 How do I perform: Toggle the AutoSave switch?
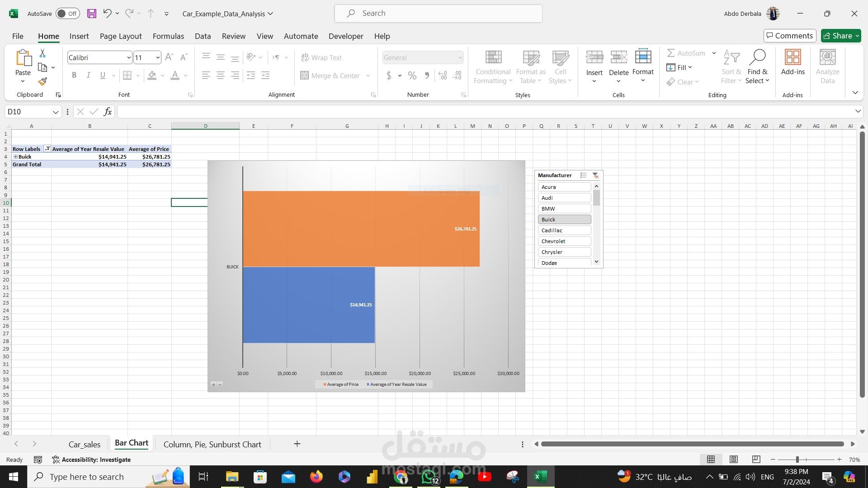point(68,14)
